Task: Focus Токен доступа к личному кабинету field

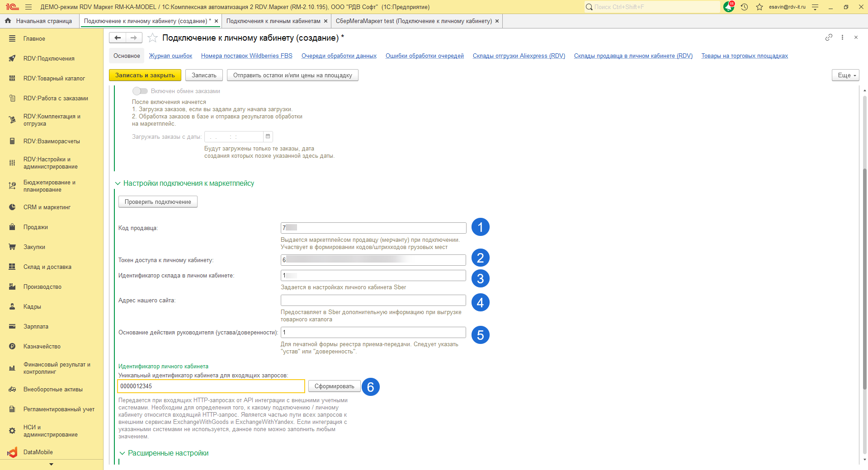Action: (x=373, y=260)
